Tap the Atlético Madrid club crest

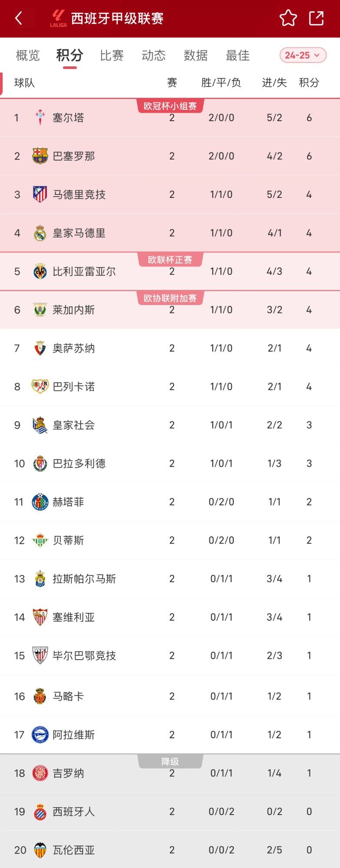(x=40, y=194)
